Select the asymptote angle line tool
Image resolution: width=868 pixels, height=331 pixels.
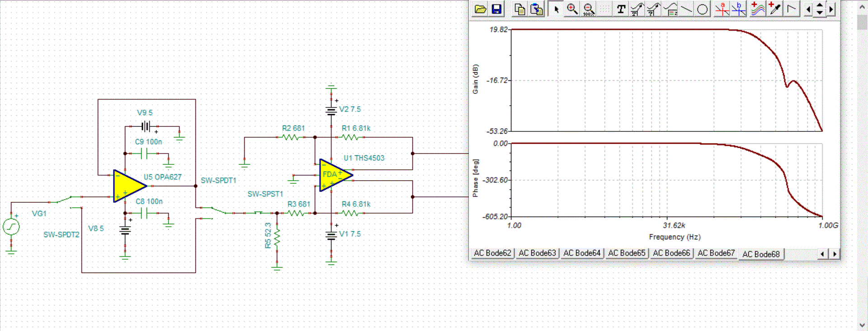point(791,9)
